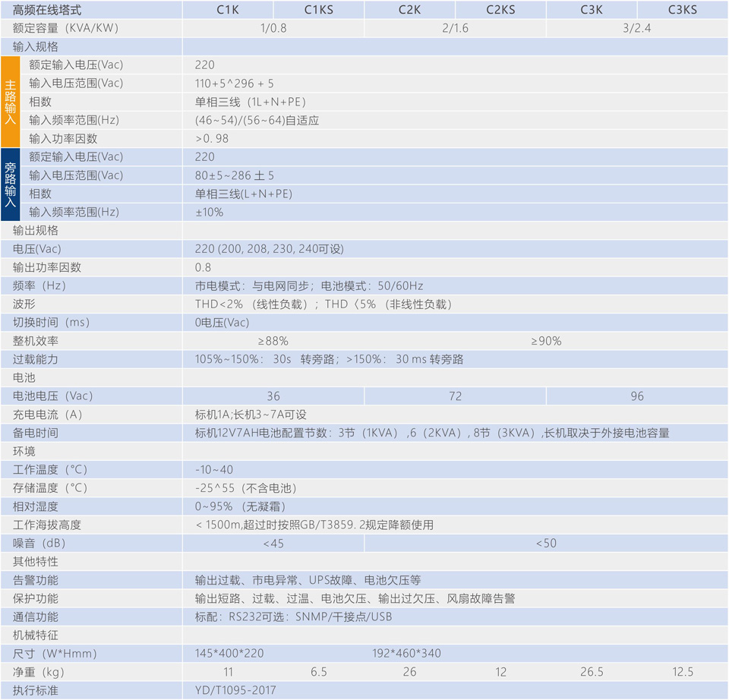Click the C2K model header
Screen dimensions: 729x700
coord(410,10)
